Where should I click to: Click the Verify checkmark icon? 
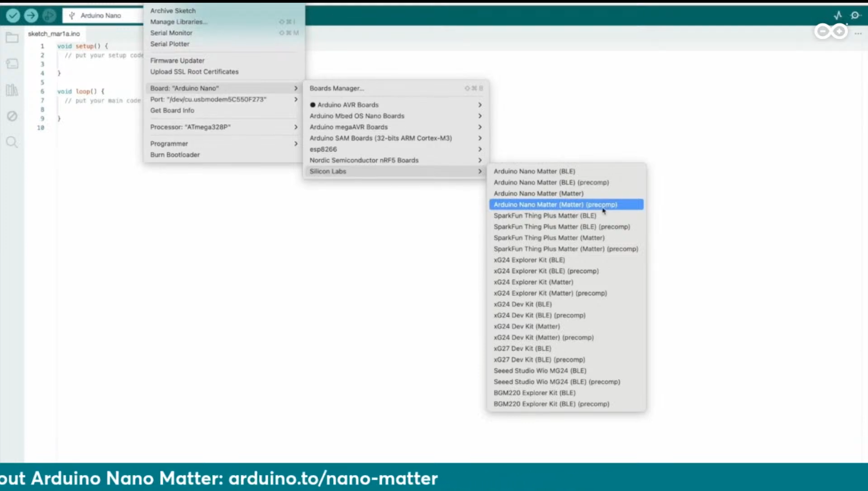pos(13,15)
